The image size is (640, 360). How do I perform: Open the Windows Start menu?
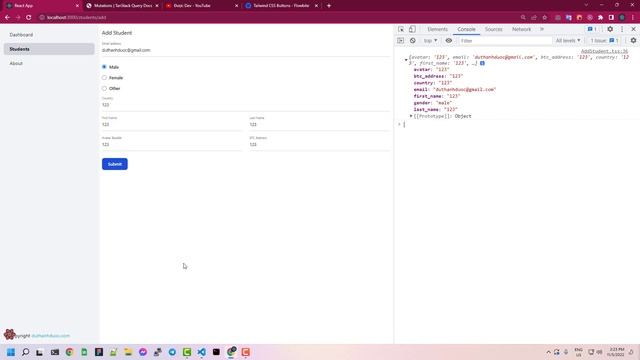click(x=11, y=352)
